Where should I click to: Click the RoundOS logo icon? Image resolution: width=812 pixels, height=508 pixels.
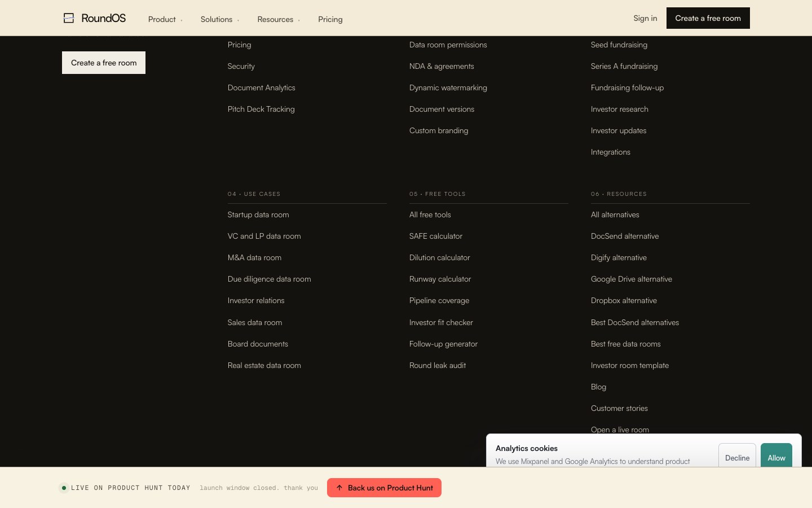pos(69,18)
